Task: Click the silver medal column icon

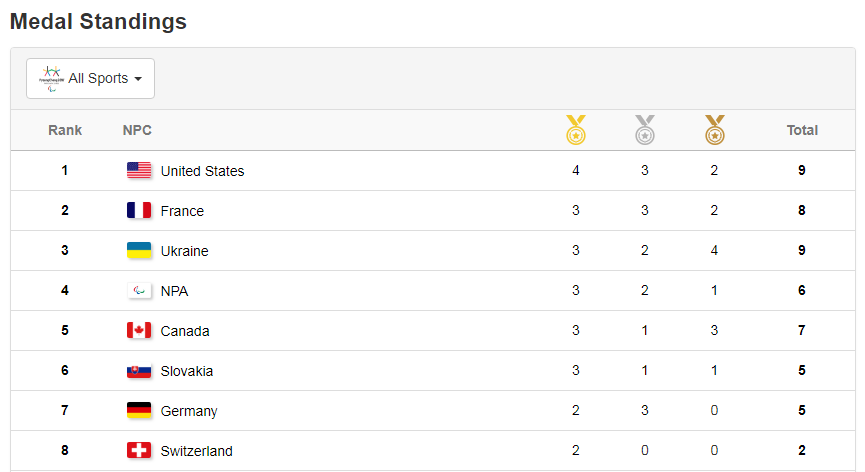Action: (645, 130)
